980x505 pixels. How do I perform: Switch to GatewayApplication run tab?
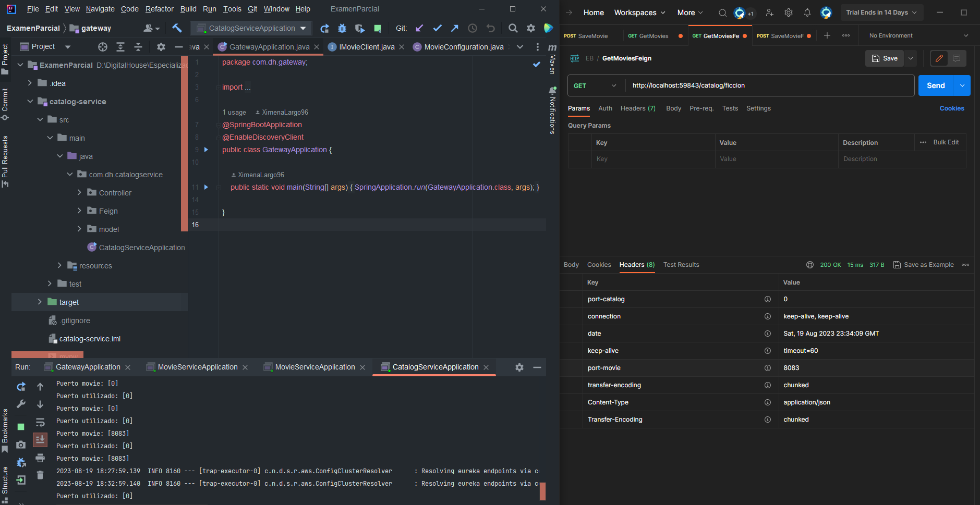click(x=88, y=367)
